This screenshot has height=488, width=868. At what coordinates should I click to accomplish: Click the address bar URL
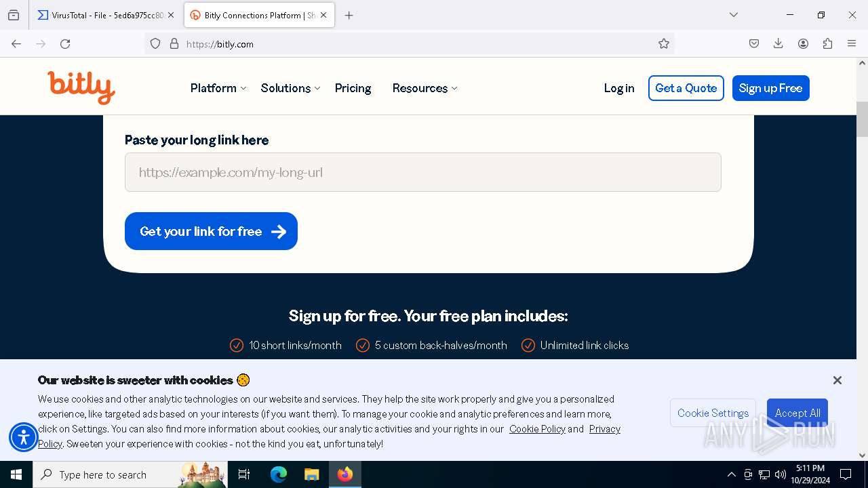point(220,44)
